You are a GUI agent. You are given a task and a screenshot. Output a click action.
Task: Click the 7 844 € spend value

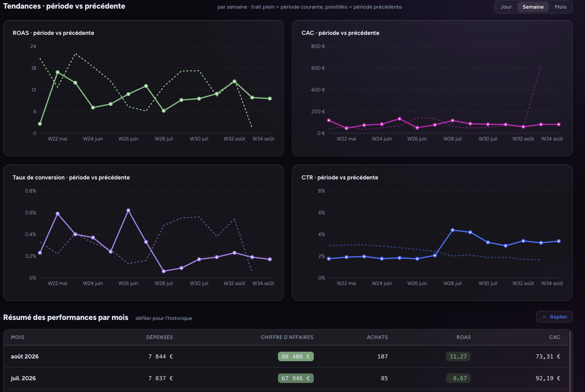pyautogui.click(x=161, y=357)
